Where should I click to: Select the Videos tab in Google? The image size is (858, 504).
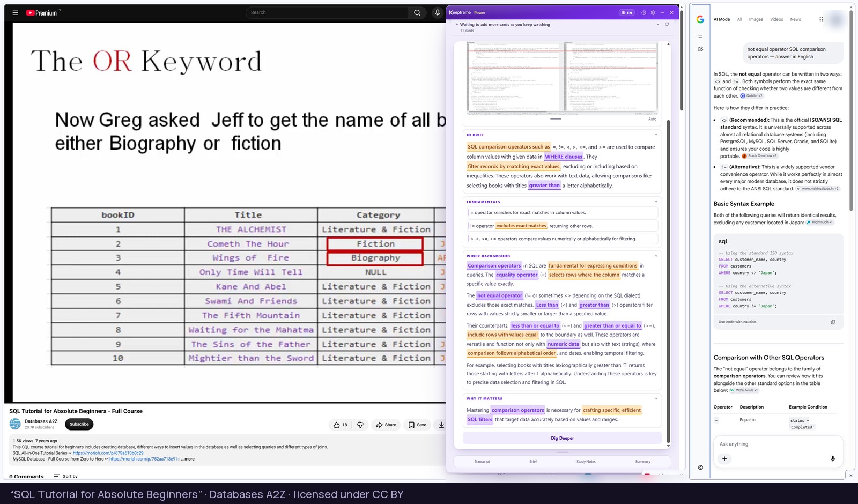point(776,19)
